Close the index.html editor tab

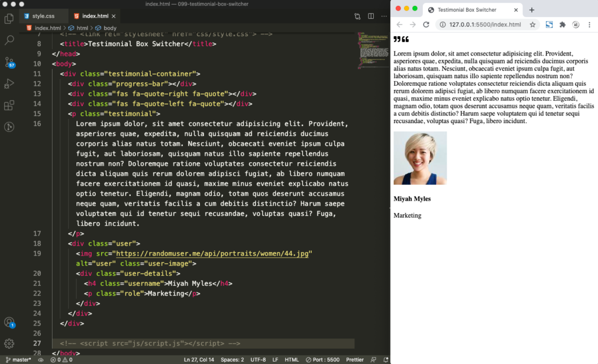[x=114, y=16]
